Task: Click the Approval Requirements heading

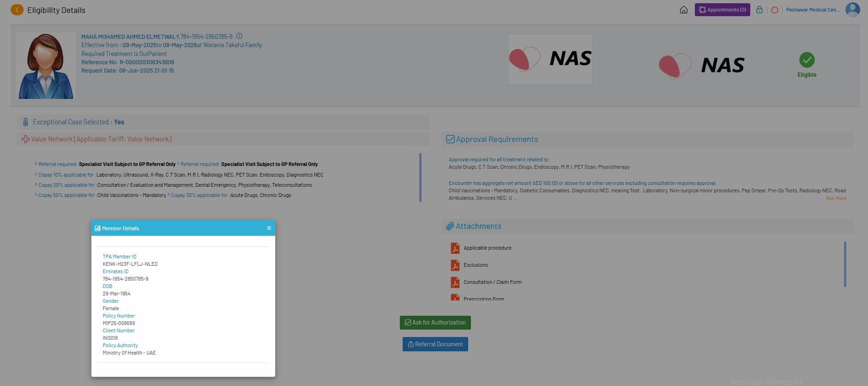Action: [497, 139]
